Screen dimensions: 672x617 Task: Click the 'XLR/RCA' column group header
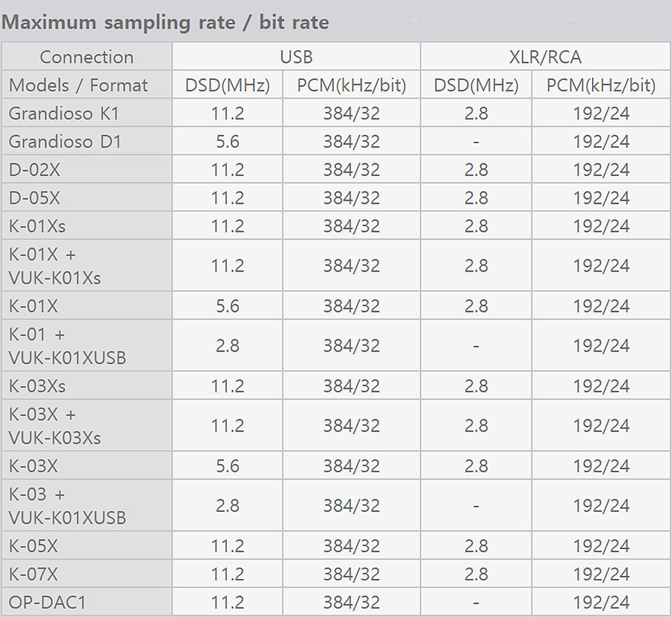click(x=544, y=57)
